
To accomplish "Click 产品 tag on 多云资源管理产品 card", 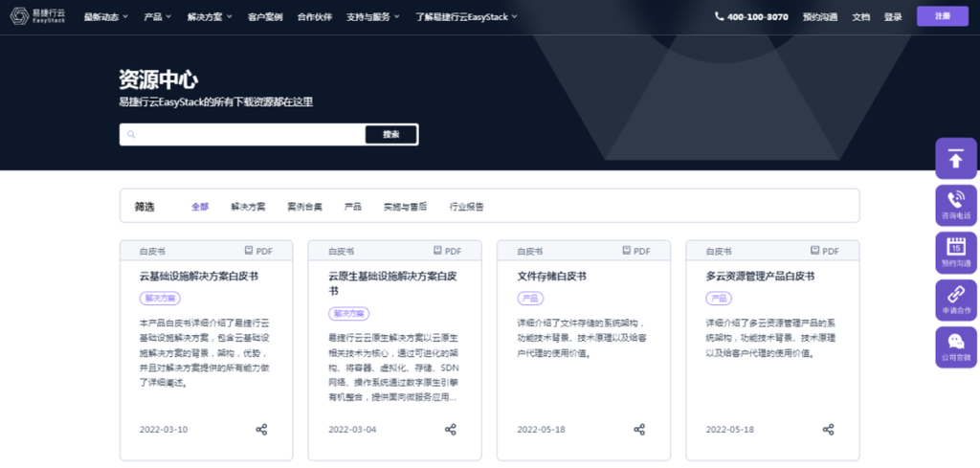I will [x=719, y=298].
